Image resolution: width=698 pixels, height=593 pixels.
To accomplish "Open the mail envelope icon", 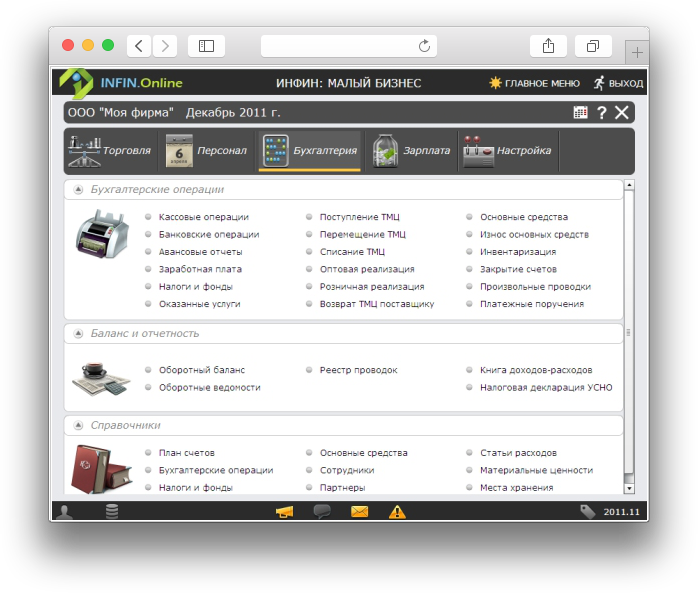I will pos(359,512).
